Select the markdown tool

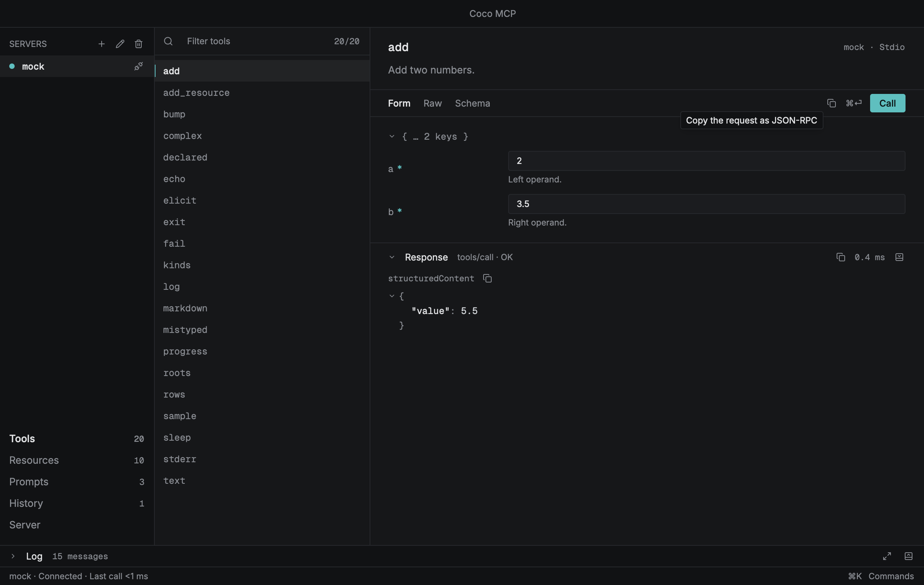point(262,308)
